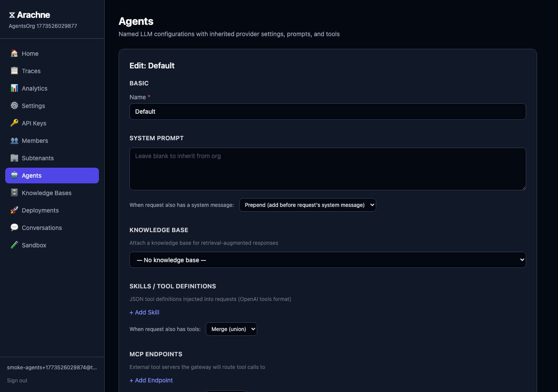Viewport: 558px width, 392px height.
Task: Click the Arachne logo mark
Action: (11, 14)
